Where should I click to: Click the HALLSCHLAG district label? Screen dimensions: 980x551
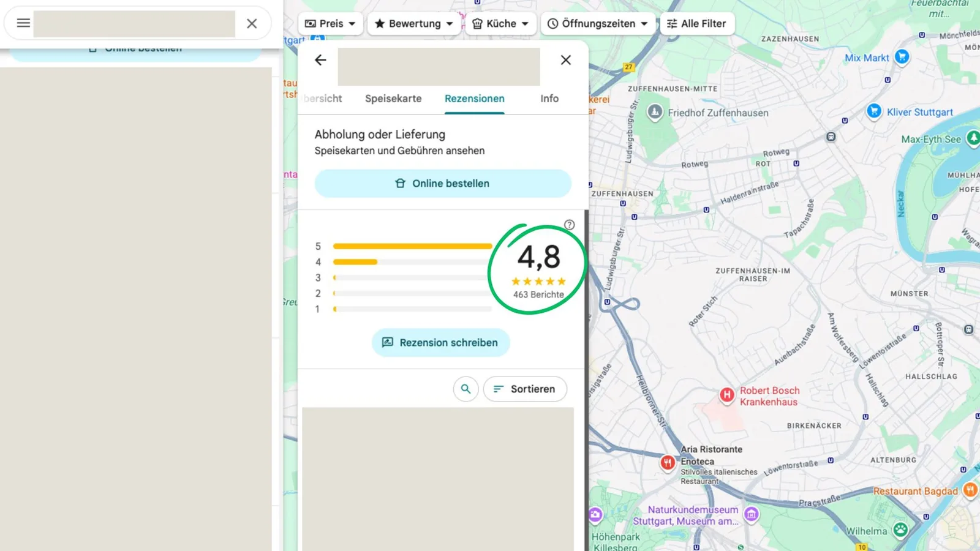[x=931, y=377]
